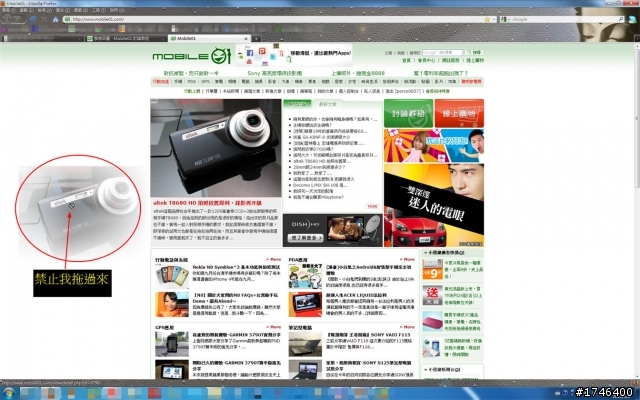This screenshot has height=400, width=640.
Task: Click the orange 9 sidebar ad thumbnail
Action: tap(432, 269)
